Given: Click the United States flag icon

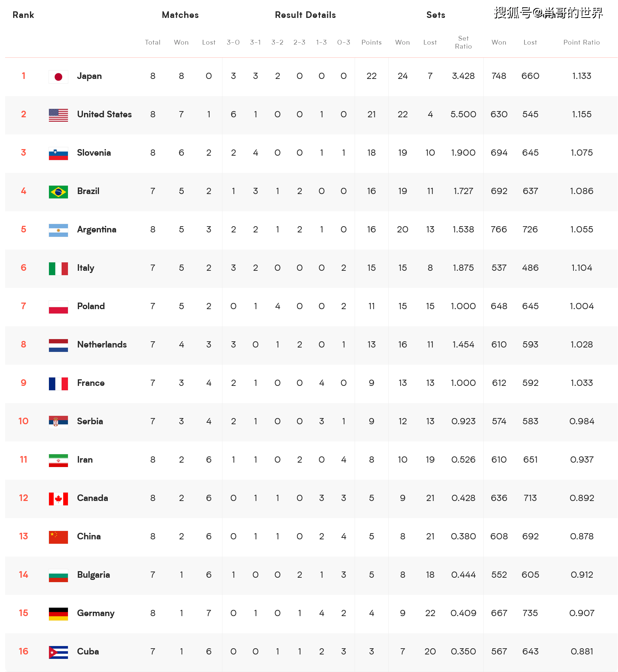Looking at the screenshot, I should pyautogui.click(x=58, y=115).
